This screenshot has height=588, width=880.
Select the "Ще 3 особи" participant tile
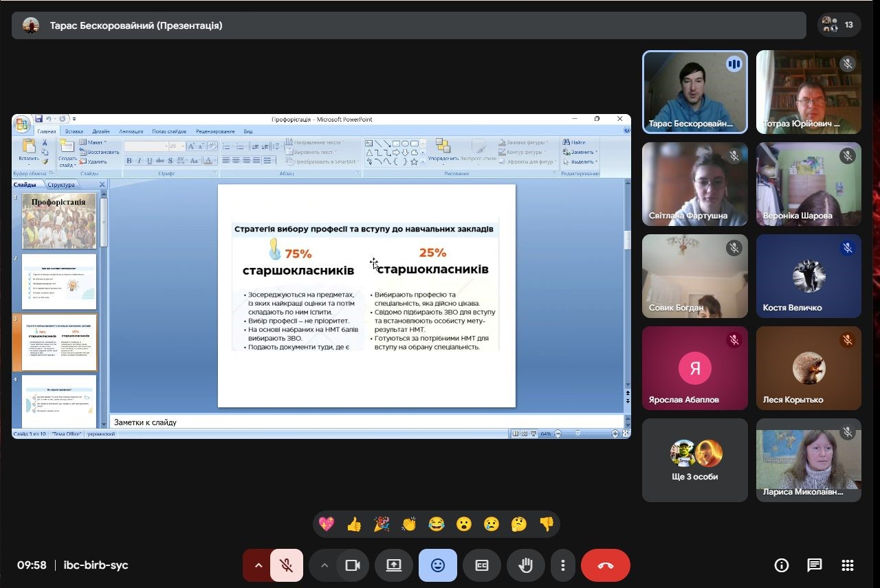click(x=694, y=460)
